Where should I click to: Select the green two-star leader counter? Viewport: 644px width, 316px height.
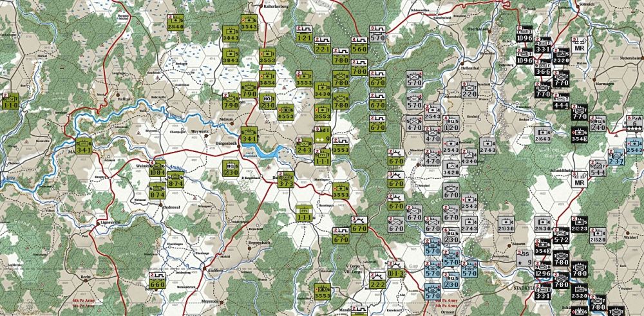tap(323, 135)
